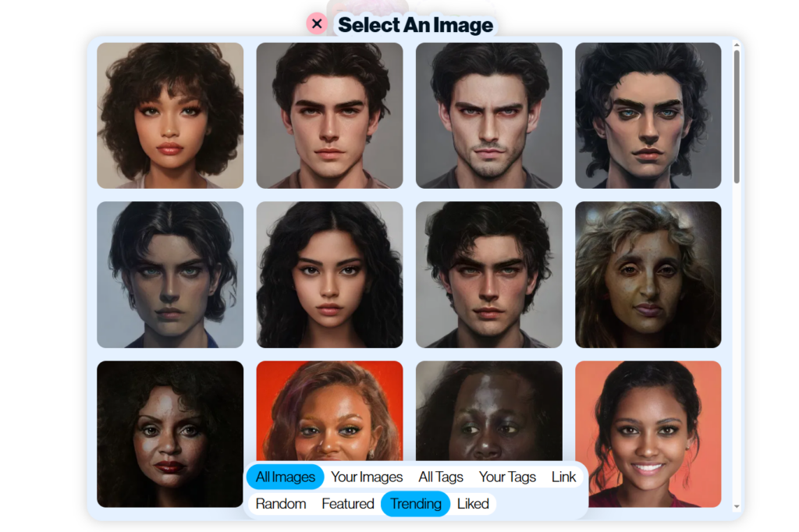The width and height of the screenshot is (799, 532).
Task: Click the scrollbar up arrow
Action: 737,45
